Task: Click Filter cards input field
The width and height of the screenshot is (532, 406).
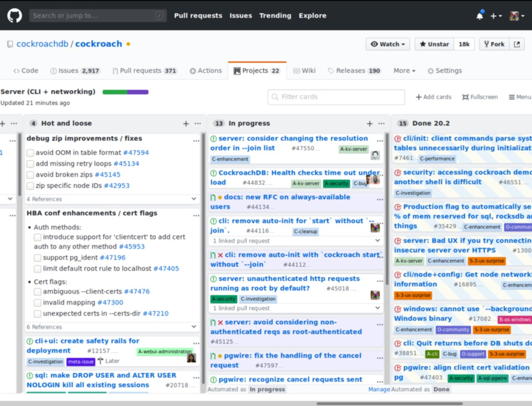Action: tap(336, 97)
